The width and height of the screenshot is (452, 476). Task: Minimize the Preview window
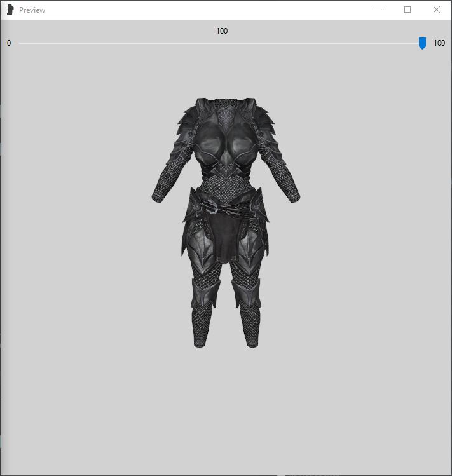tap(378, 10)
